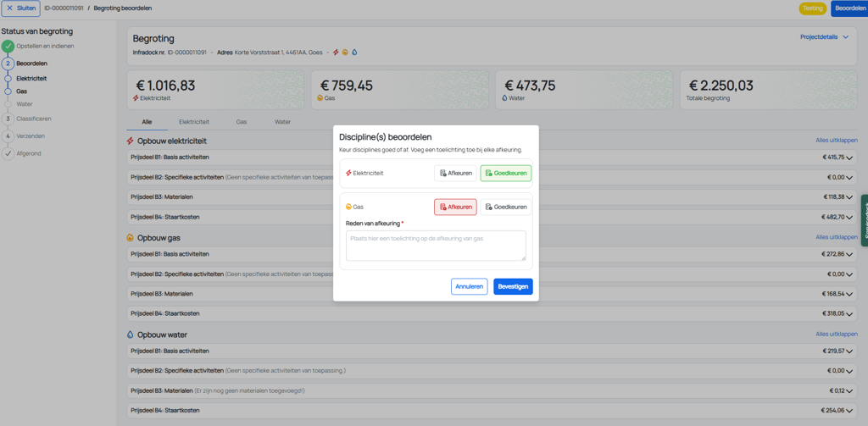Expand water Prijsdeel B1 chevron (€ 219,57)
The height and width of the screenshot is (426, 868).
coord(849,351)
